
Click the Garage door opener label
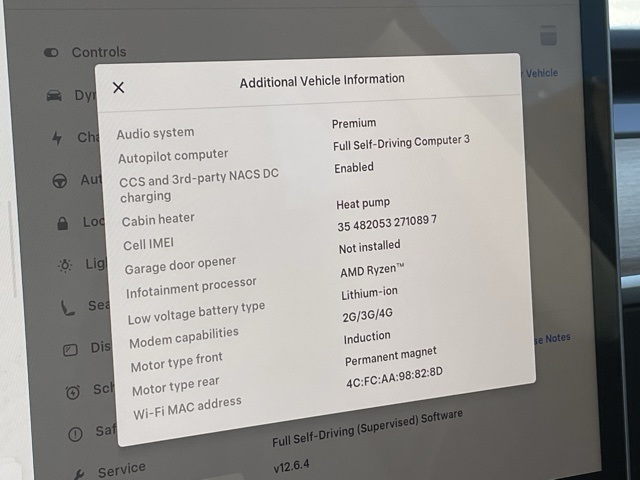(x=180, y=265)
